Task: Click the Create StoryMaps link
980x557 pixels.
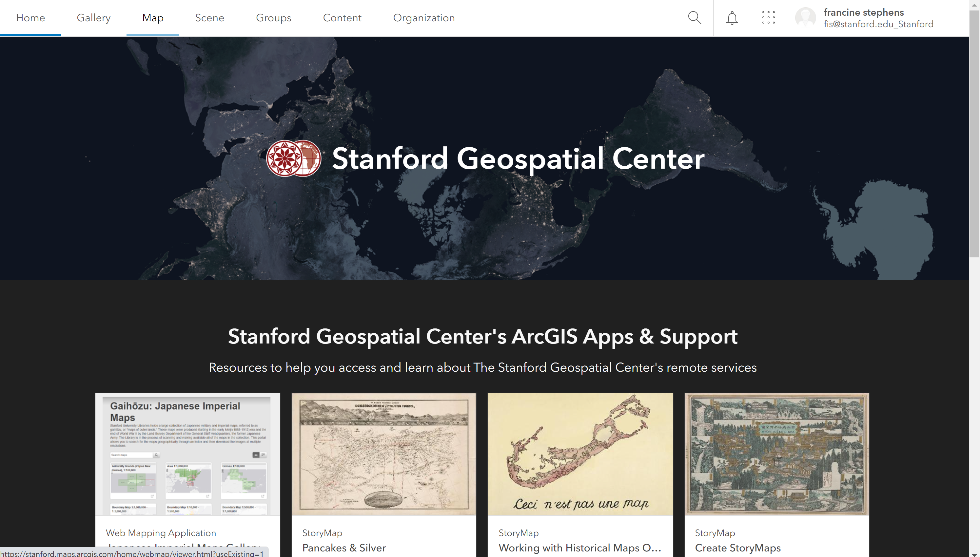Action: (737, 548)
